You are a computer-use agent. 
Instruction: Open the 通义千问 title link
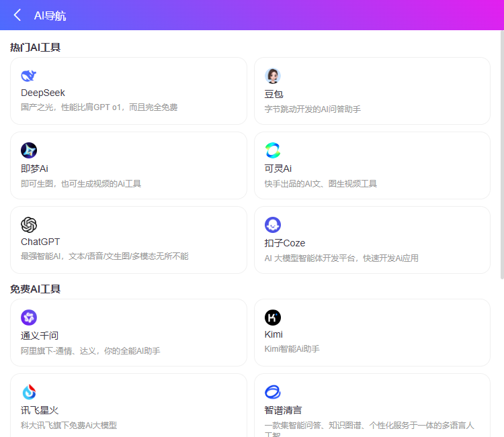click(x=40, y=336)
